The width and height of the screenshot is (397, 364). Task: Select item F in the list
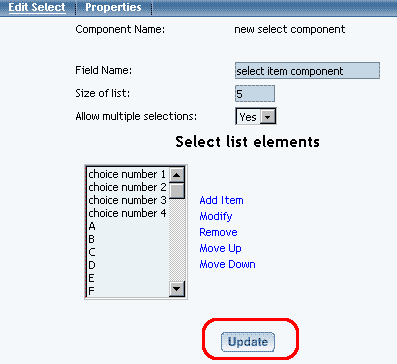pos(128,291)
